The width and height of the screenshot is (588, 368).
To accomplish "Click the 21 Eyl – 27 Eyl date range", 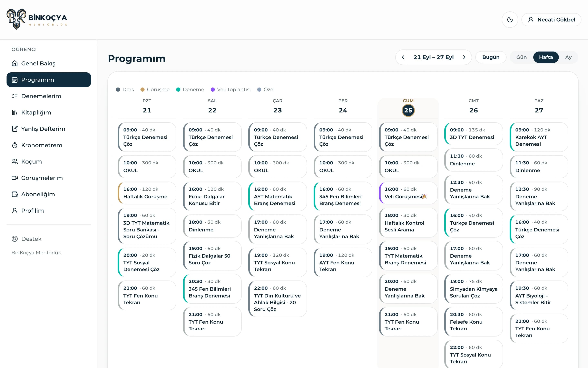I will [x=433, y=57].
